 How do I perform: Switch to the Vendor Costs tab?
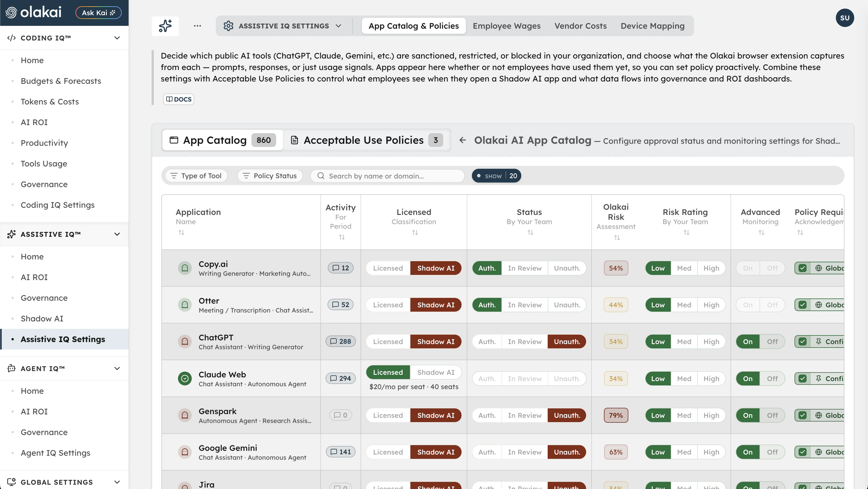click(x=580, y=26)
